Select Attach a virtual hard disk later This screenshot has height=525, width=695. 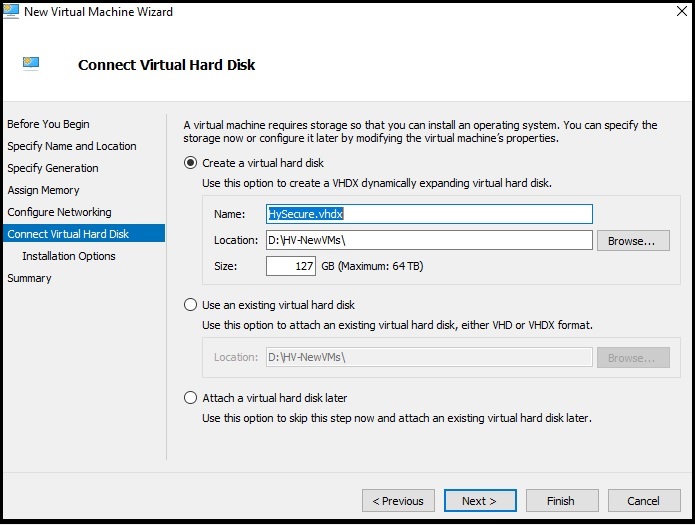(191, 398)
